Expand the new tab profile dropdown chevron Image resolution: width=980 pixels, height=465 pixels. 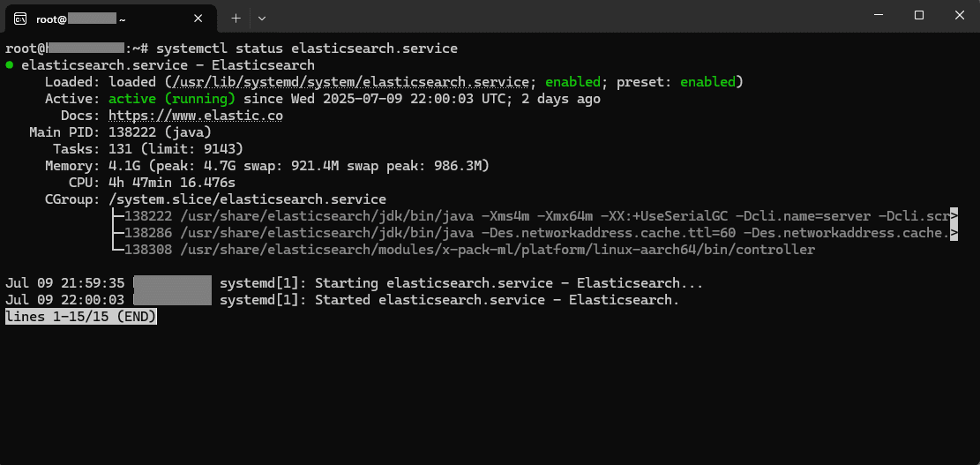point(262,19)
